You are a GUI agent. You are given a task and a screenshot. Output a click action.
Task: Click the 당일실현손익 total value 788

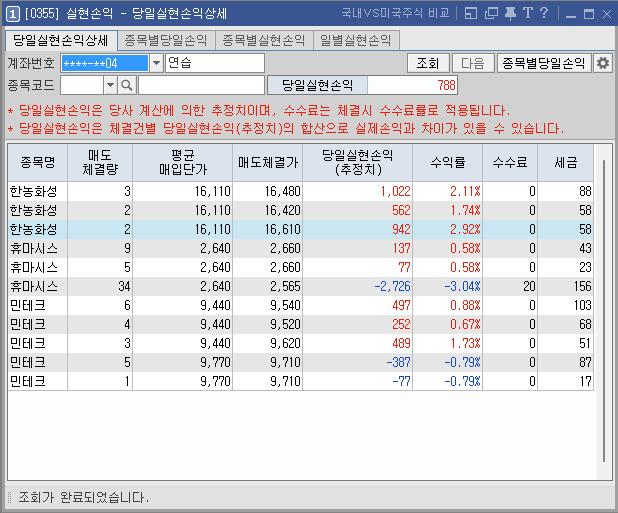click(412, 85)
